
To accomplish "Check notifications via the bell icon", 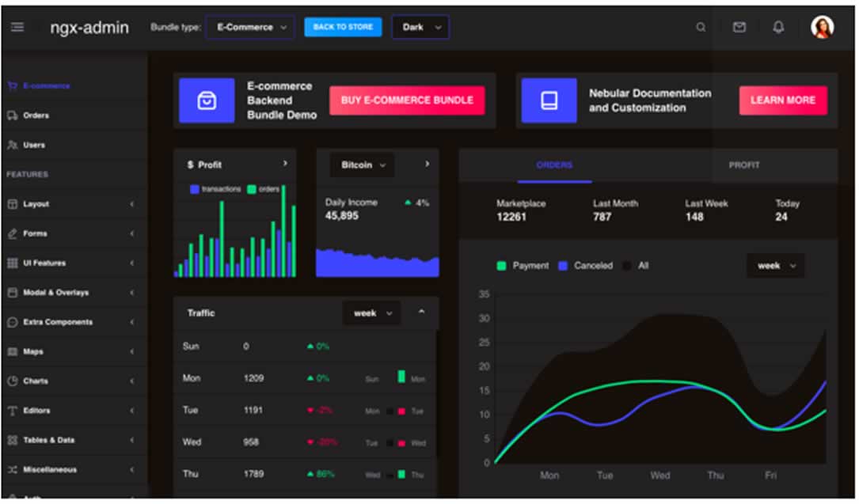I will click(777, 27).
